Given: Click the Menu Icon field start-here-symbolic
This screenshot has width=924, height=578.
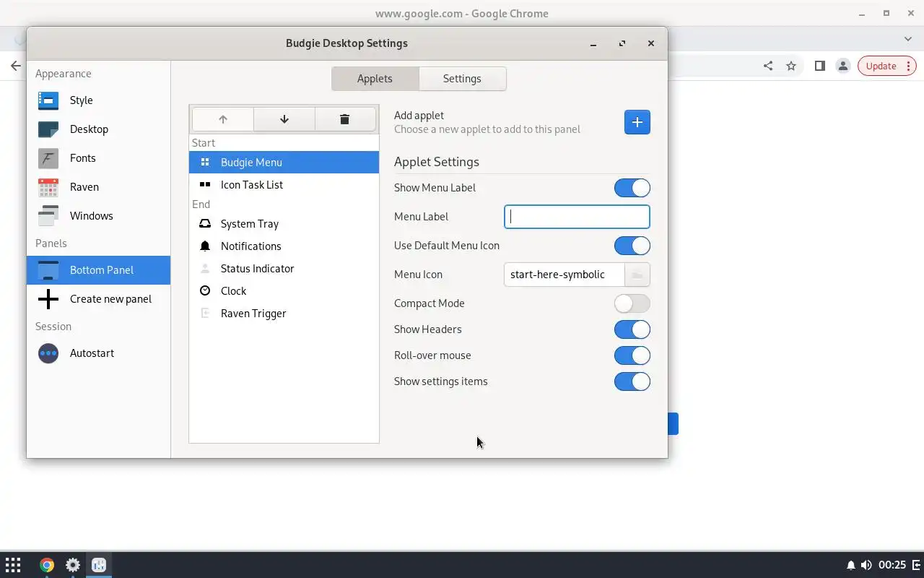Looking at the screenshot, I should click(x=564, y=275).
